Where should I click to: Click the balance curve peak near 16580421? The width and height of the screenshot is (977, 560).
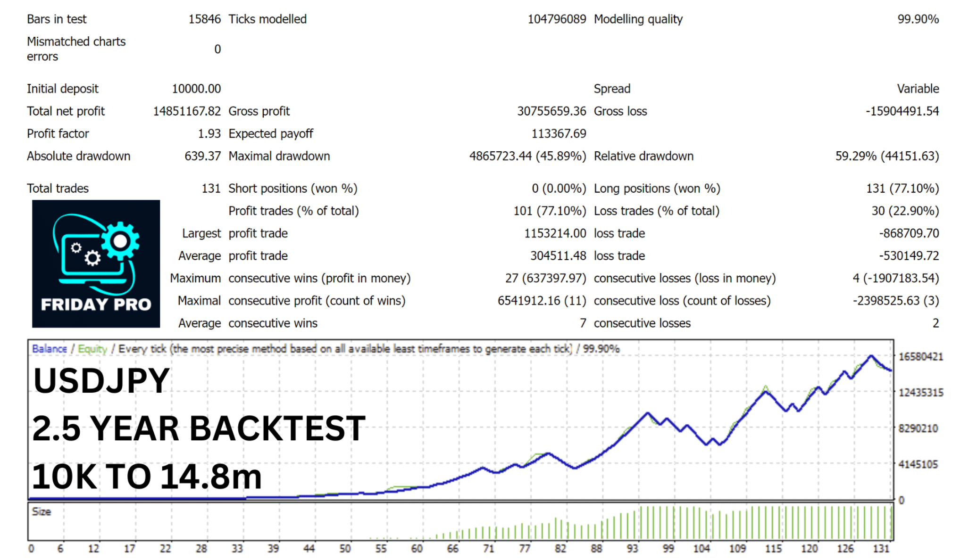[871, 356]
